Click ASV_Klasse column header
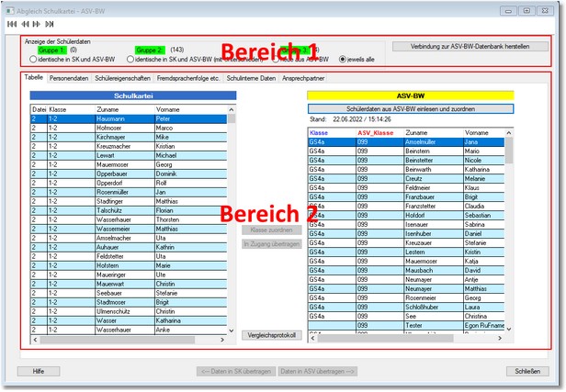566x392 pixels. [379, 133]
